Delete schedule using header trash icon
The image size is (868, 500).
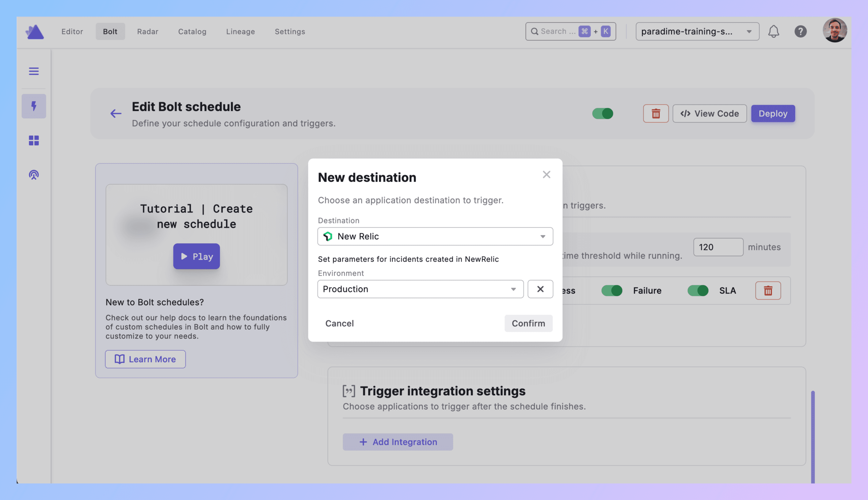pyautogui.click(x=656, y=114)
